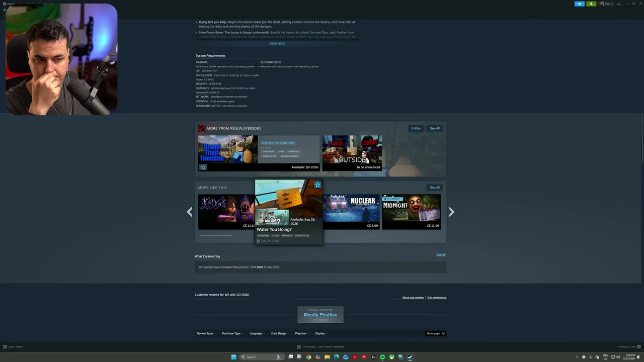This screenshot has height=362, width=644.
Task: Open Your preferences link
Action: [437, 298]
